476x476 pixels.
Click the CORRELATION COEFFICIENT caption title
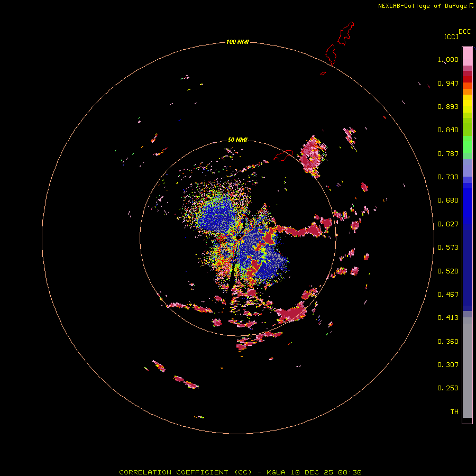(x=173, y=472)
